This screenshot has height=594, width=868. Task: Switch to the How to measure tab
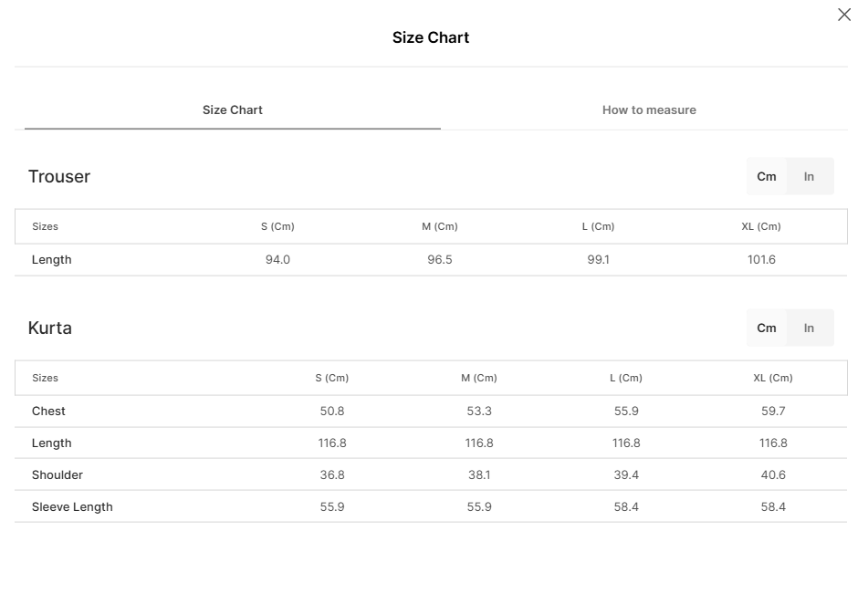[x=649, y=109]
